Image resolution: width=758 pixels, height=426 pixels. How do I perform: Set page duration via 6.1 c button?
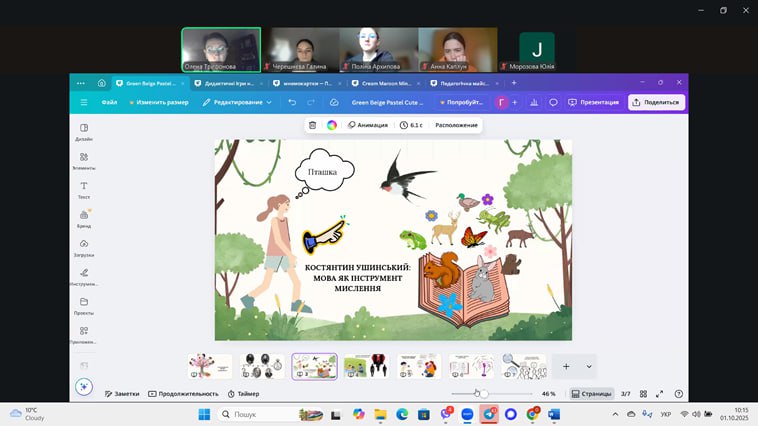[411, 125]
